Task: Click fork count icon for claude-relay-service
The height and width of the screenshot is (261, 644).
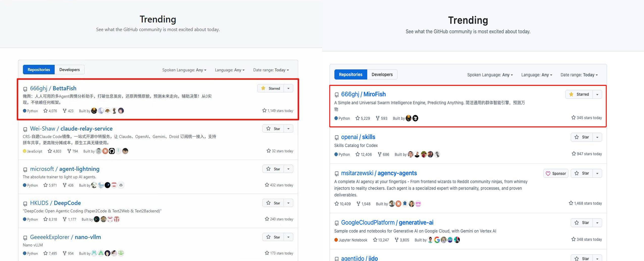Action: 69,151
